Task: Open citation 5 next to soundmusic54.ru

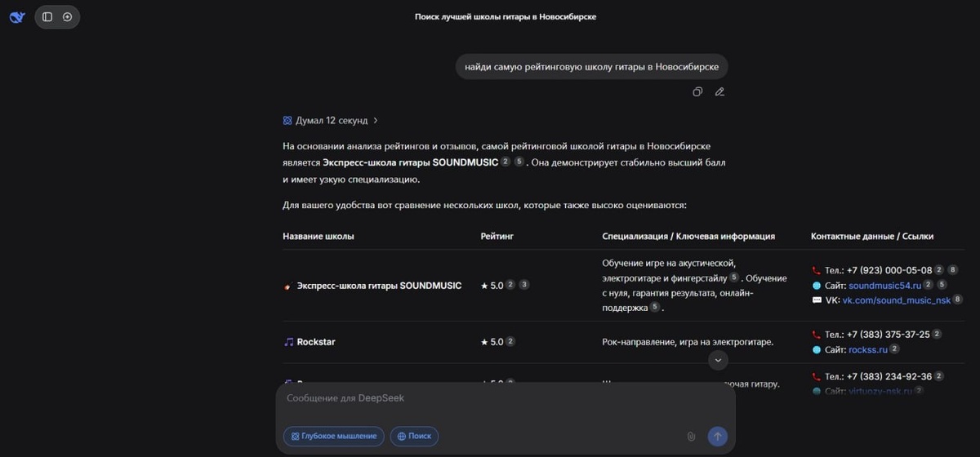Action: (942, 285)
